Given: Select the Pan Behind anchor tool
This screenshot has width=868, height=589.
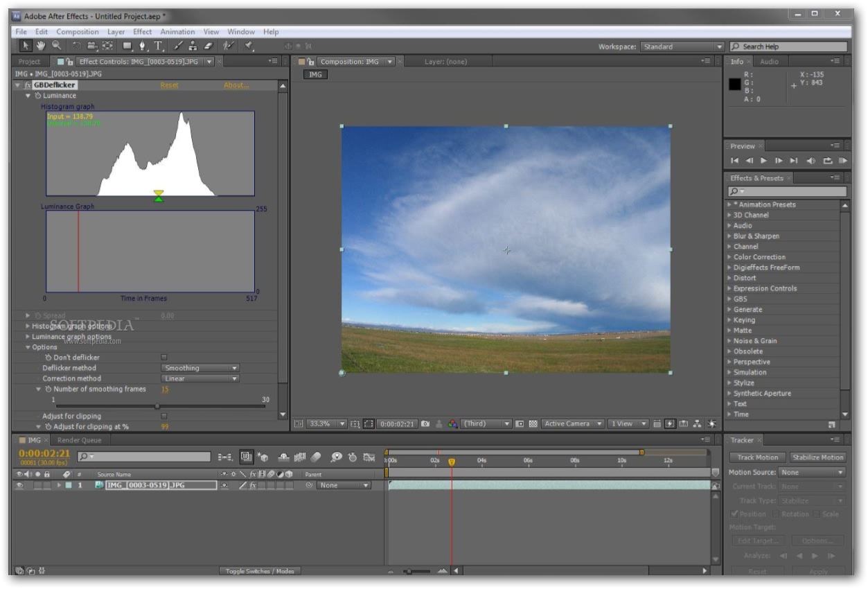Looking at the screenshot, I should 108,46.
